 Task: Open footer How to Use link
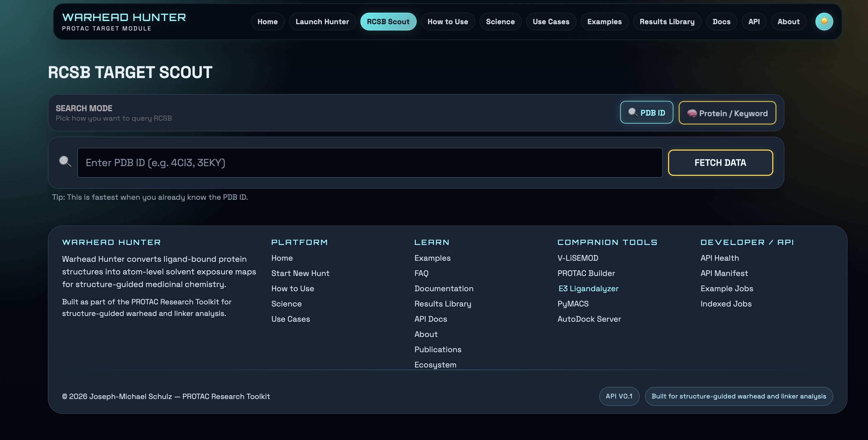coord(292,289)
